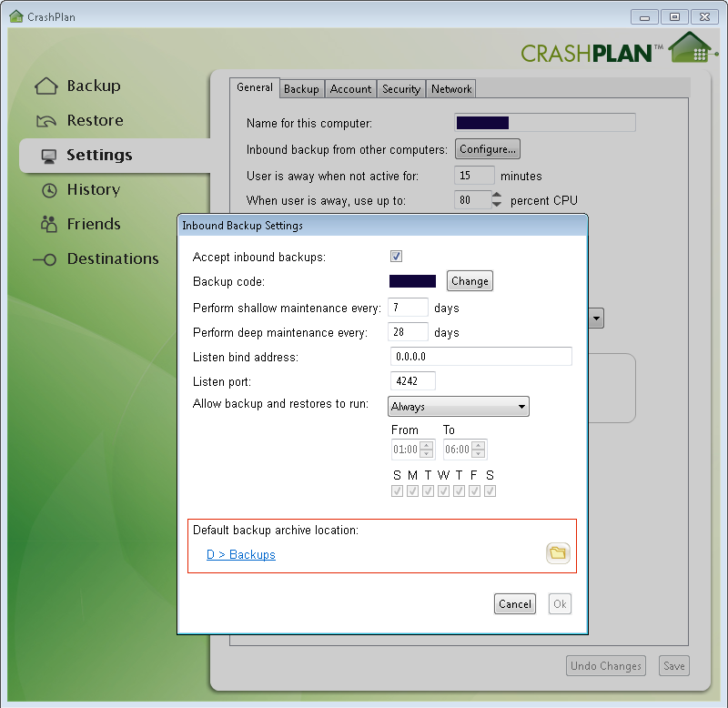The image size is (728, 708).
Task: Toggle the Thursday checkbox under second T
Action: click(459, 491)
